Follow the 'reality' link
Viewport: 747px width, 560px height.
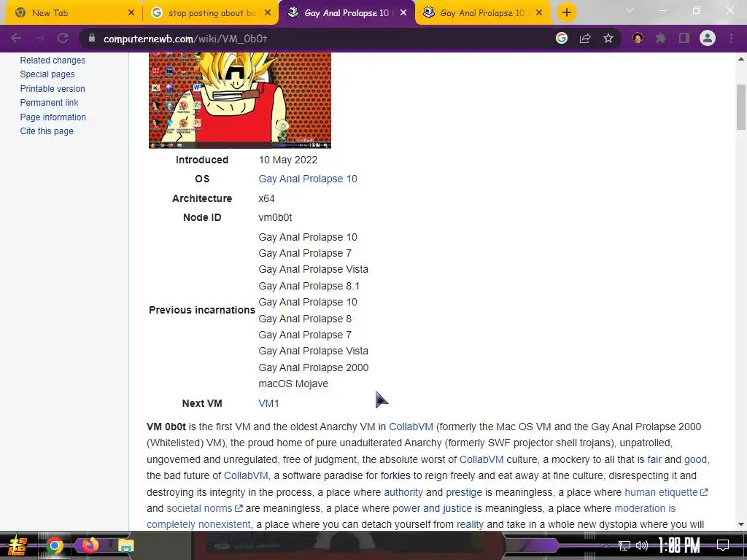pyautogui.click(x=470, y=525)
